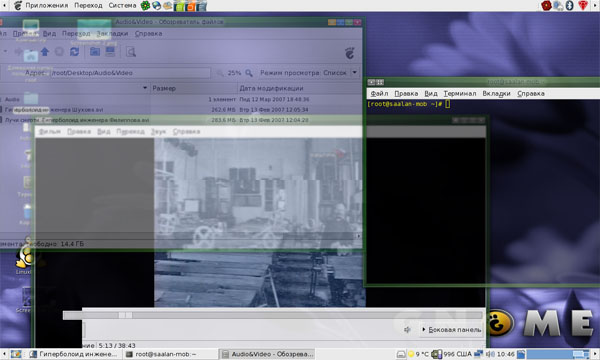
Task: Open the Приложения menu in top panel
Action: point(46,5)
